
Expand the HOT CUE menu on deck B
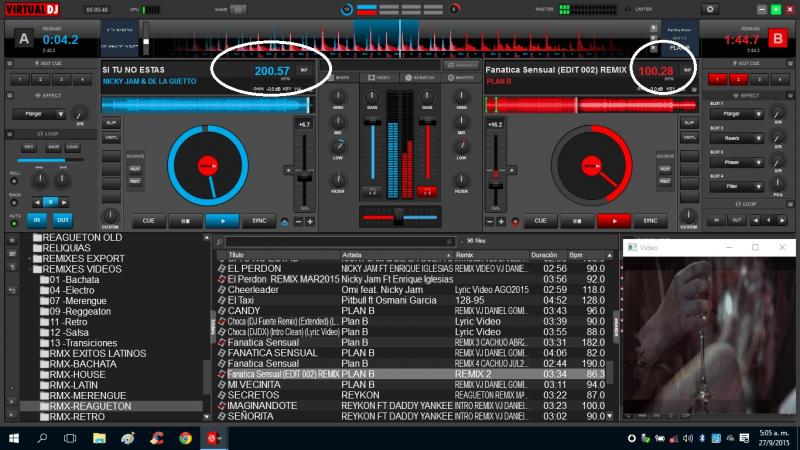(x=790, y=63)
